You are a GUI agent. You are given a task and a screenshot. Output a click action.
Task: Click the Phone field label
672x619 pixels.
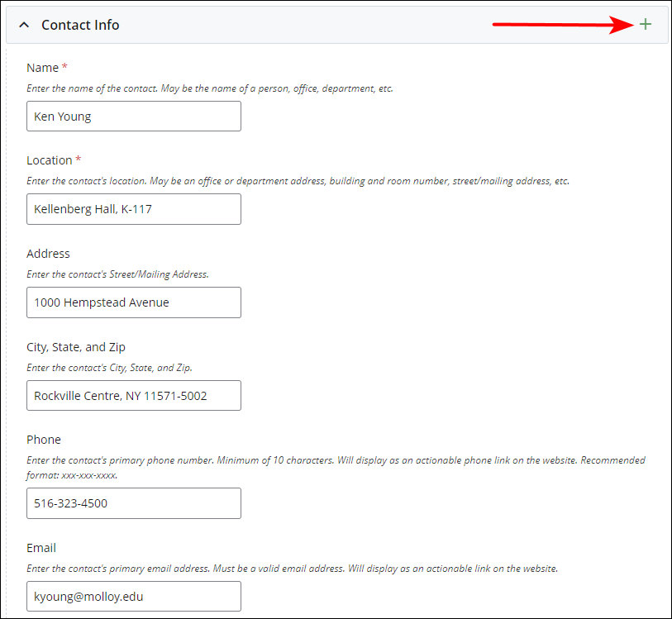[x=44, y=440]
